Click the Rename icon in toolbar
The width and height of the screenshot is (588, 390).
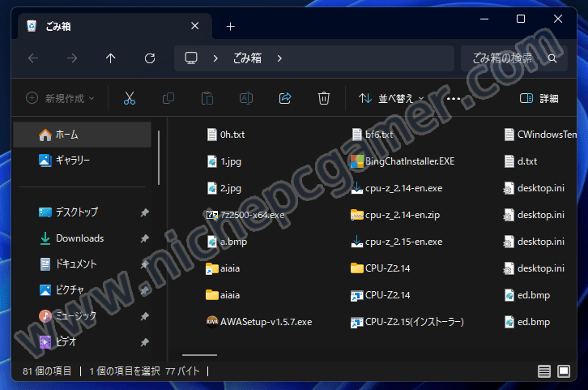[x=246, y=98]
